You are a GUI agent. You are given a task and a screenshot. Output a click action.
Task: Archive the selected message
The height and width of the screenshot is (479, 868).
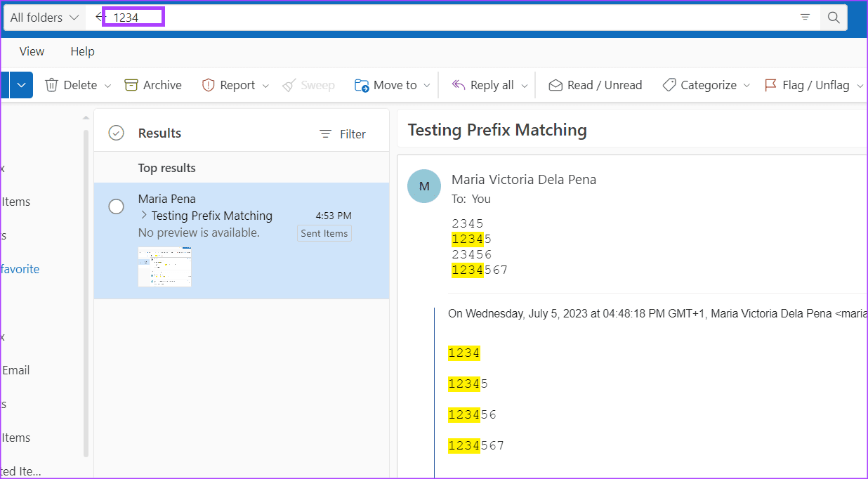(x=153, y=85)
